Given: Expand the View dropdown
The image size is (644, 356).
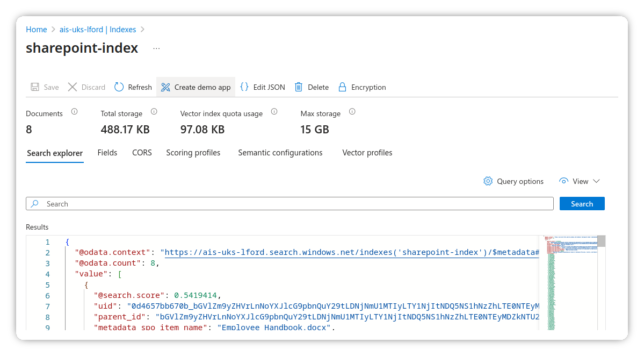Looking at the screenshot, I should click(579, 181).
